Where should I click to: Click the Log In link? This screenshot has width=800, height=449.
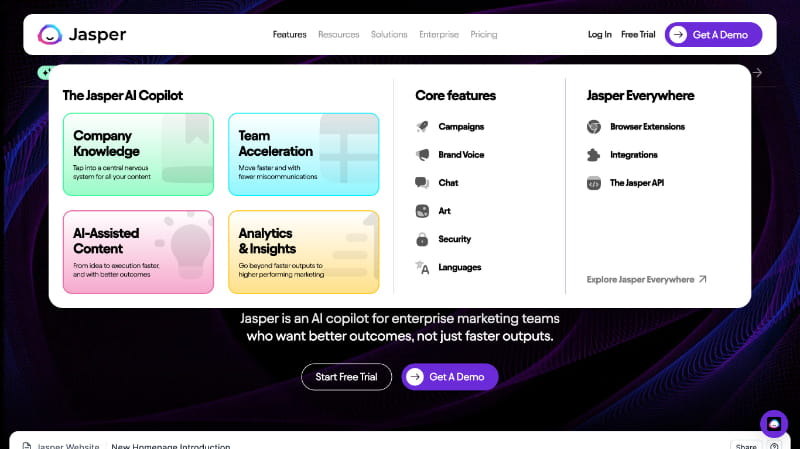[599, 34]
